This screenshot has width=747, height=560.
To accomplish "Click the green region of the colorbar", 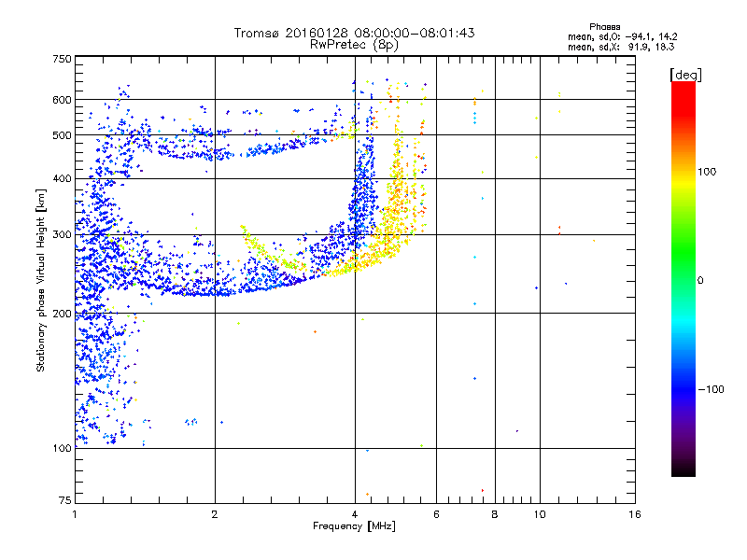I will click(684, 252).
